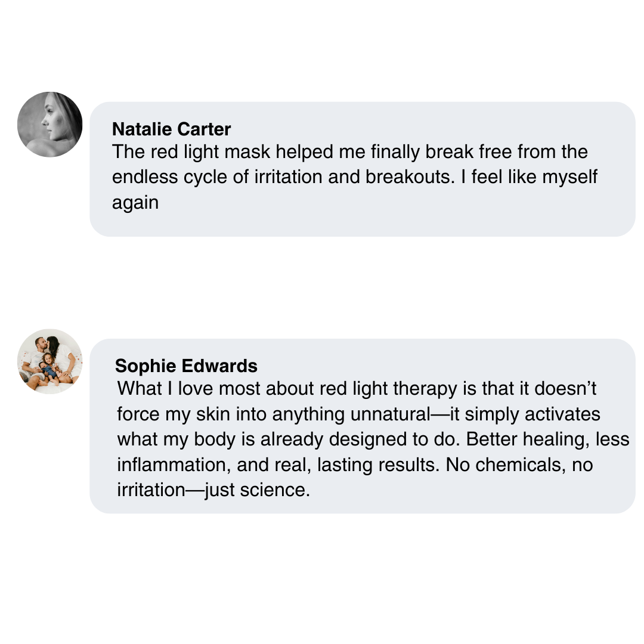Viewport: 644px width, 644px height.
Task: Open Natalie Carter's profile picture
Action: tap(49, 125)
